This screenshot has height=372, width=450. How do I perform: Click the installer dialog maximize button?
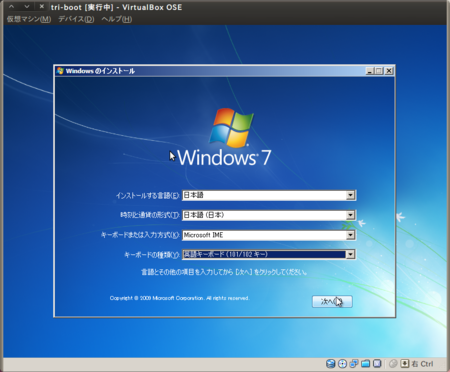coord(379,71)
